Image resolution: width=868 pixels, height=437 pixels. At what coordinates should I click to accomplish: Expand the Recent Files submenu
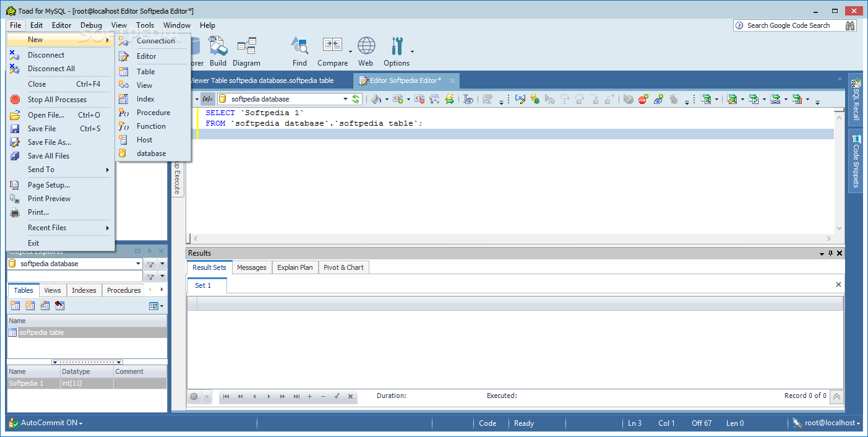point(60,228)
